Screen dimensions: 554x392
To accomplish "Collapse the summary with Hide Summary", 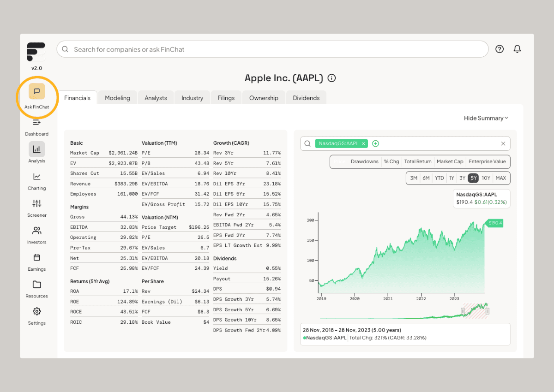I will click(x=486, y=118).
